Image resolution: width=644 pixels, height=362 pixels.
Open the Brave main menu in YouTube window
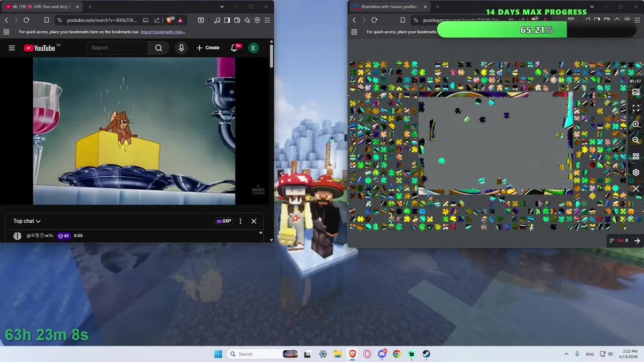[267, 20]
